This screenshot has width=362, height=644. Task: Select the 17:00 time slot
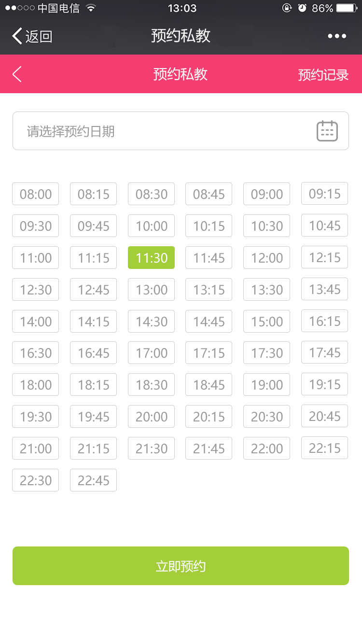(151, 352)
